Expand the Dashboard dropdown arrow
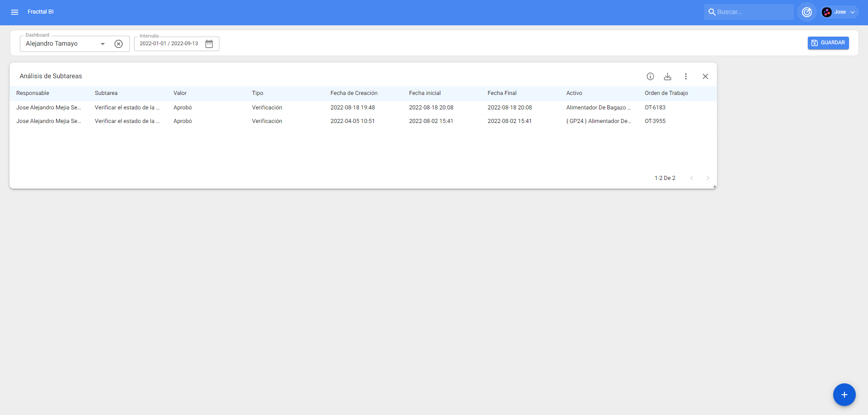The width and height of the screenshot is (868, 415). pyautogui.click(x=103, y=44)
